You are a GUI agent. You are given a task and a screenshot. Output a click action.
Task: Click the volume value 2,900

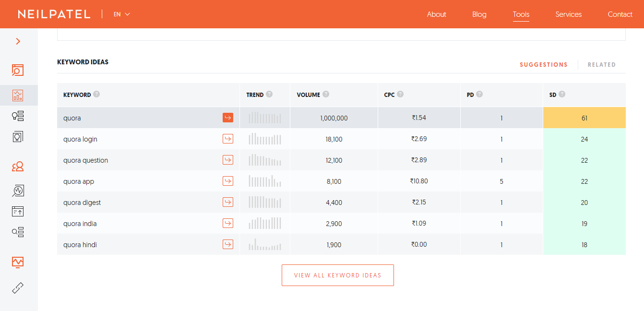pyautogui.click(x=334, y=224)
